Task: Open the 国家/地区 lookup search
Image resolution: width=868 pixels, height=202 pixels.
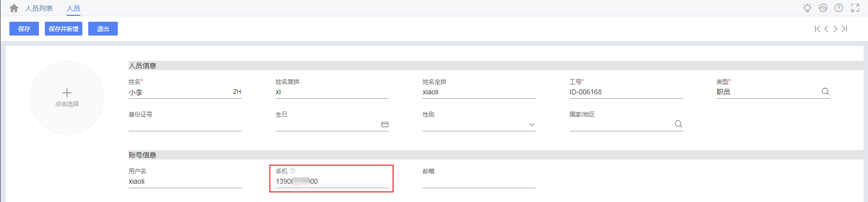Action: (678, 124)
